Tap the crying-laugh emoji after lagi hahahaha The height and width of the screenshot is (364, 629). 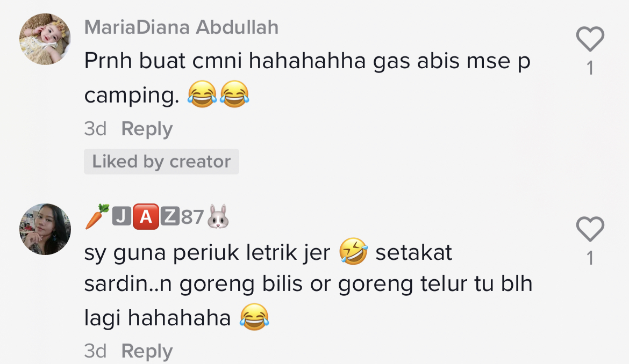pyautogui.click(x=254, y=317)
